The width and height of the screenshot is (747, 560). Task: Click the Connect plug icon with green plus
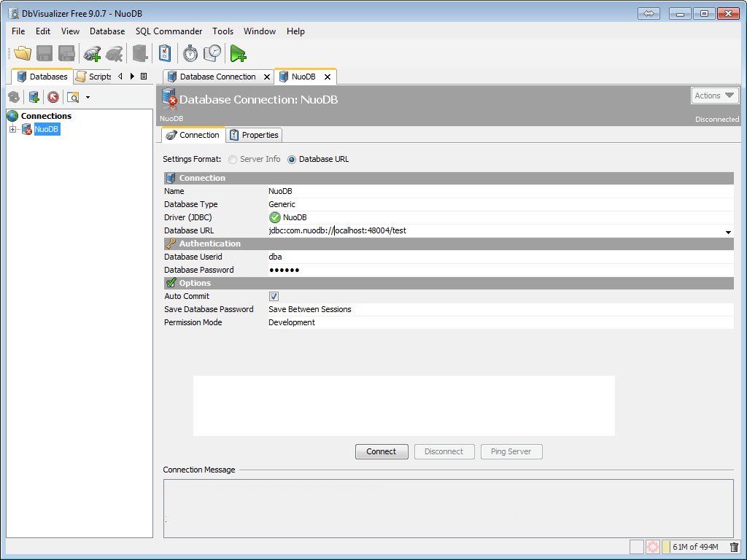(x=92, y=53)
